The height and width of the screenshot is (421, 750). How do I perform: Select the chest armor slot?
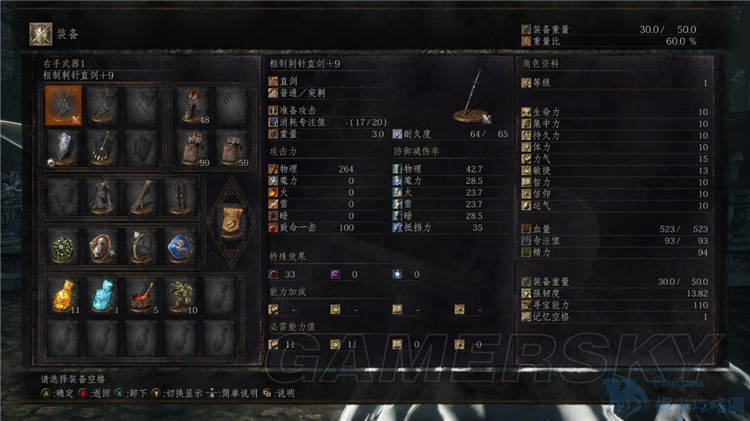pos(102,197)
